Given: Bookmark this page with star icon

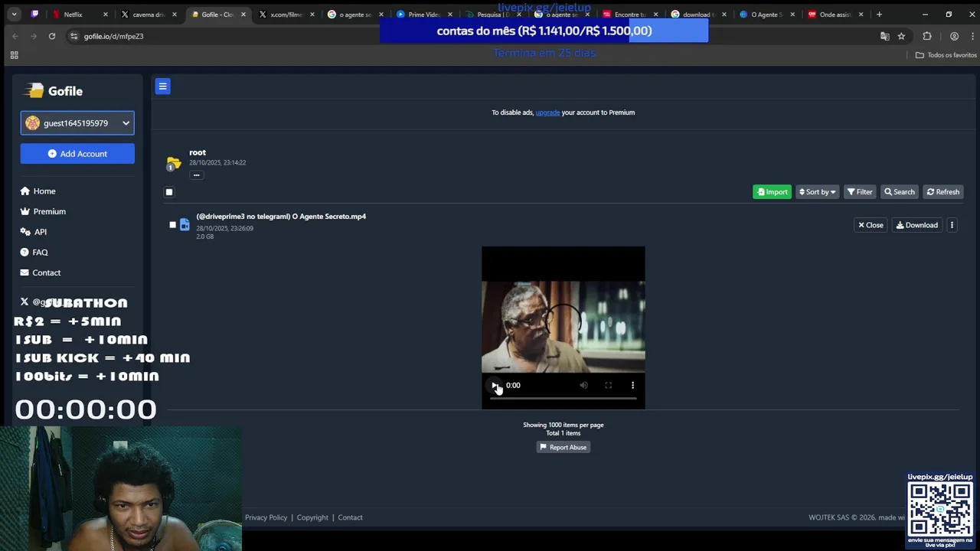Looking at the screenshot, I should [x=901, y=36].
